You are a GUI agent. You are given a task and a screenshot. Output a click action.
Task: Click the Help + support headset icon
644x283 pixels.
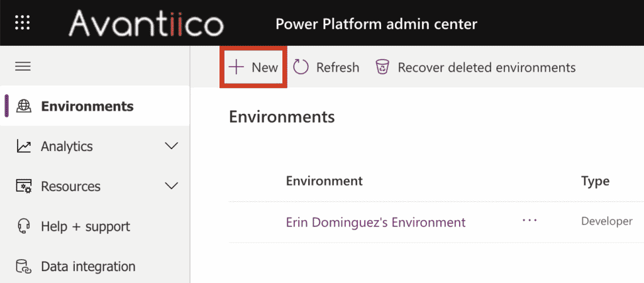(x=23, y=226)
